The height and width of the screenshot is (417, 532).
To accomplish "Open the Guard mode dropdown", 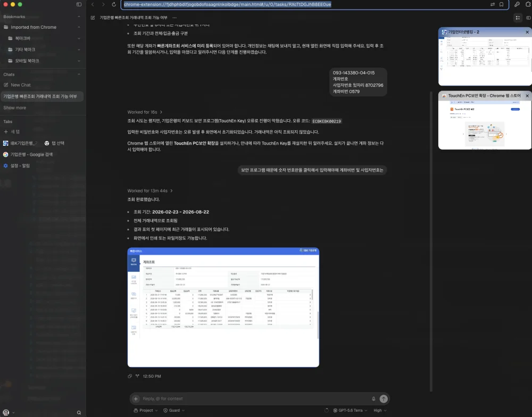I will pyautogui.click(x=174, y=410).
